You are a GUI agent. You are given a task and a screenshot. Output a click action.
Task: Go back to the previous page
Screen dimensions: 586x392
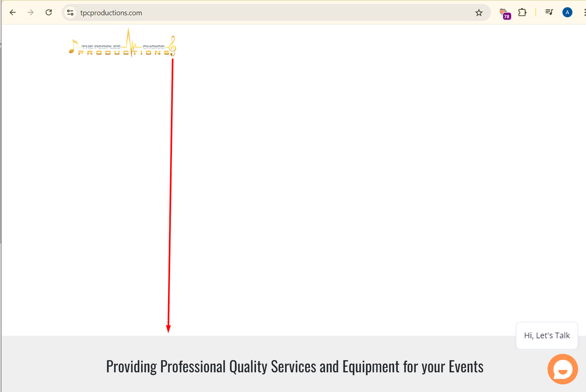pos(13,12)
